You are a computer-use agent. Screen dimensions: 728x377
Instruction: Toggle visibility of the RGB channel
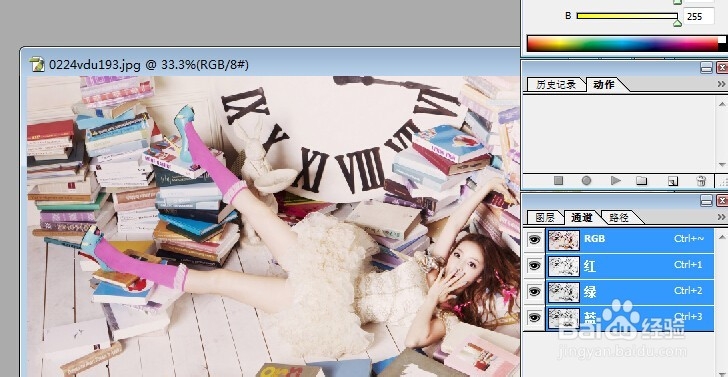(535, 240)
